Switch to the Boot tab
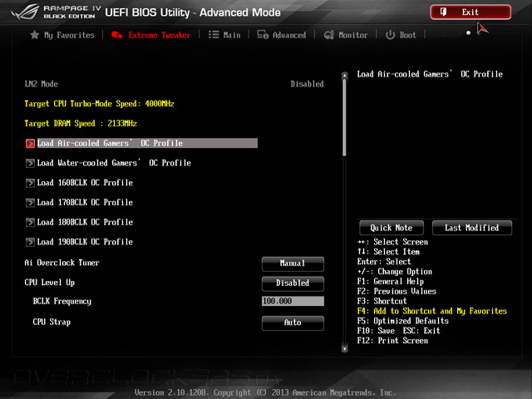The image size is (532, 399). [x=401, y=35]
